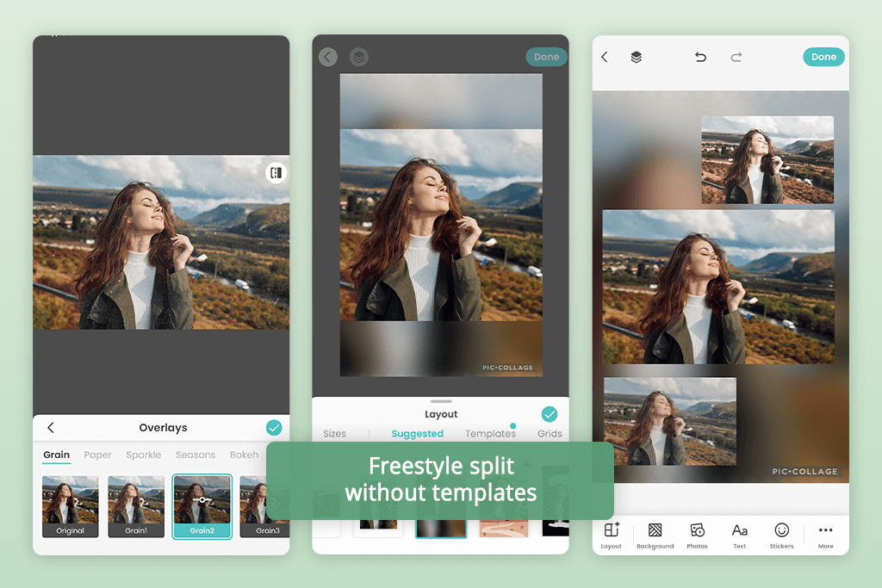Go back from the Overlays panel
This screenshot has height=588, width=882.
click(x=51, y=428)
